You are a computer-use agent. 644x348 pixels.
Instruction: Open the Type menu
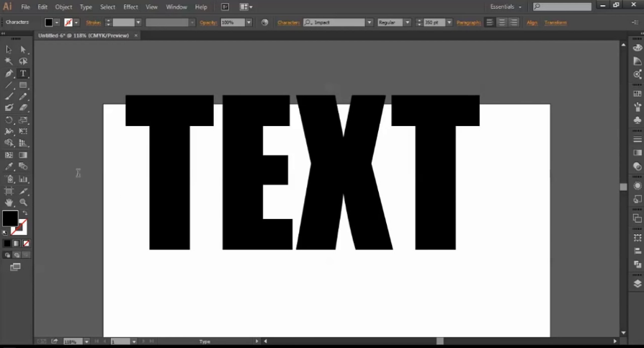pos(86,7)
